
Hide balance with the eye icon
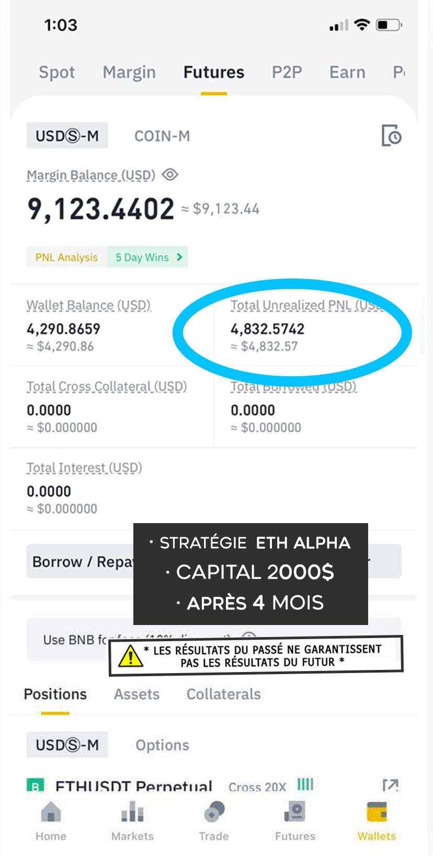(x=170, y=175)
